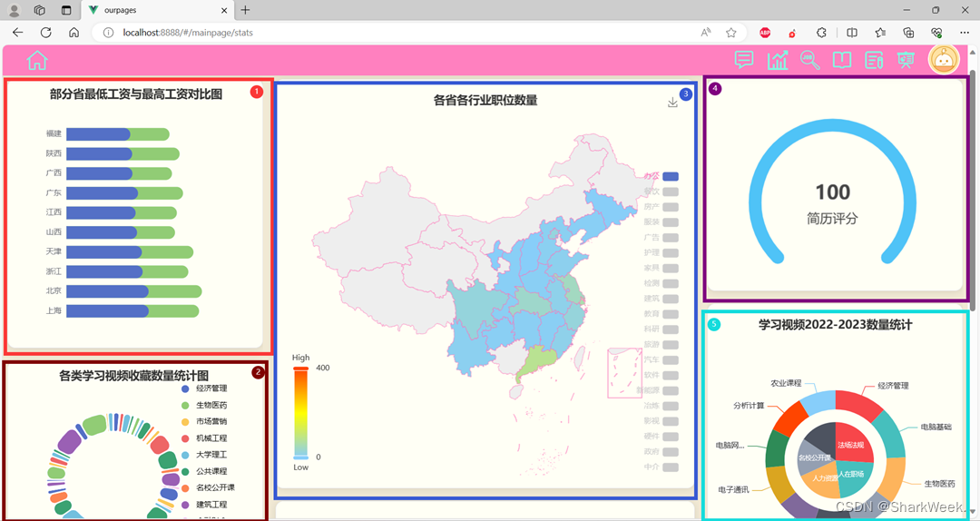
Task: Open browser essentials heart icon
Action: pos(936,33)
